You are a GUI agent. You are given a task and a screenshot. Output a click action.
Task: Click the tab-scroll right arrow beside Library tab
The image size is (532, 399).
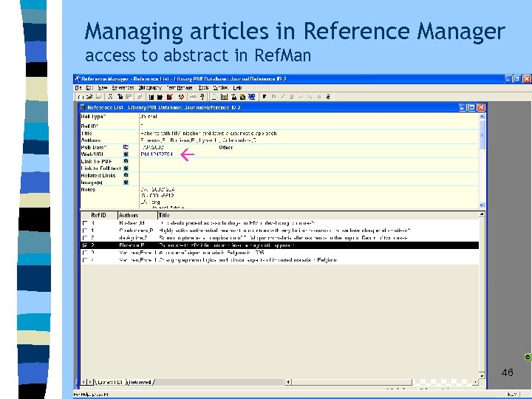tap(90, 382)
